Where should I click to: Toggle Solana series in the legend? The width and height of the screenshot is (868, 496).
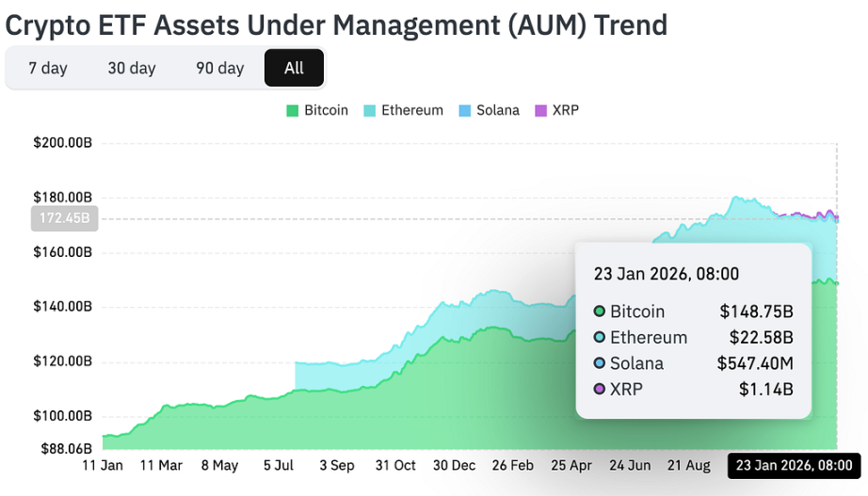pos(490,110)
